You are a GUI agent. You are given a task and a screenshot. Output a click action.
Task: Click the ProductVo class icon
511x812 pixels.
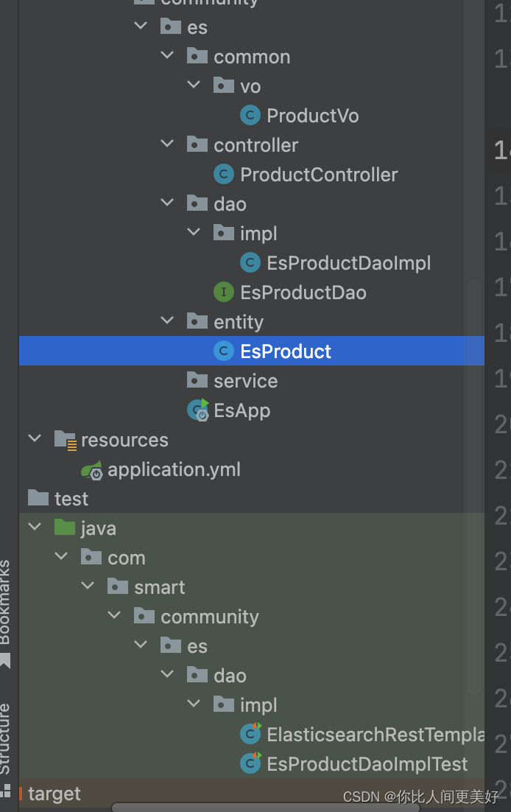point(250,116)
